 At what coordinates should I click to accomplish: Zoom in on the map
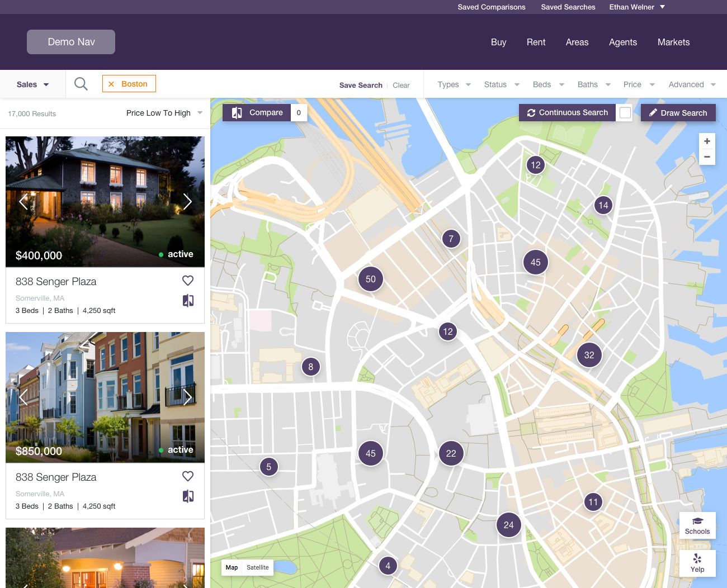[707, 141]
